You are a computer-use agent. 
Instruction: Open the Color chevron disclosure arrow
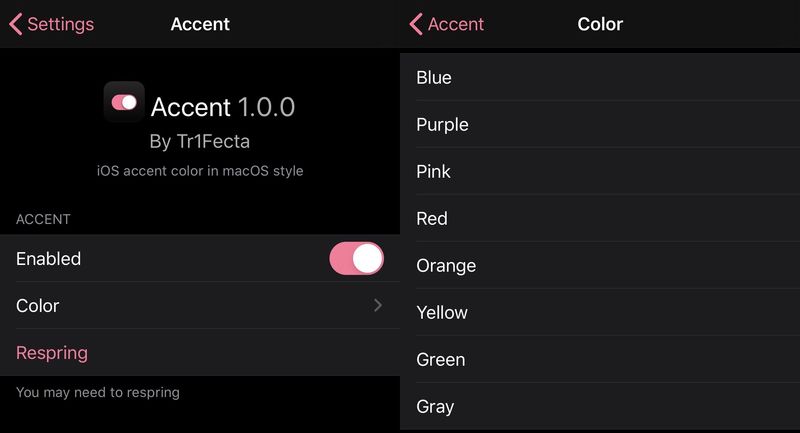(x=378, y=305)
